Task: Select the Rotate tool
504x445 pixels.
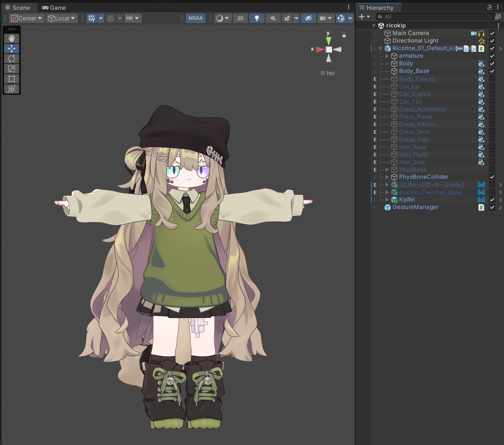Action: [12, 59]
